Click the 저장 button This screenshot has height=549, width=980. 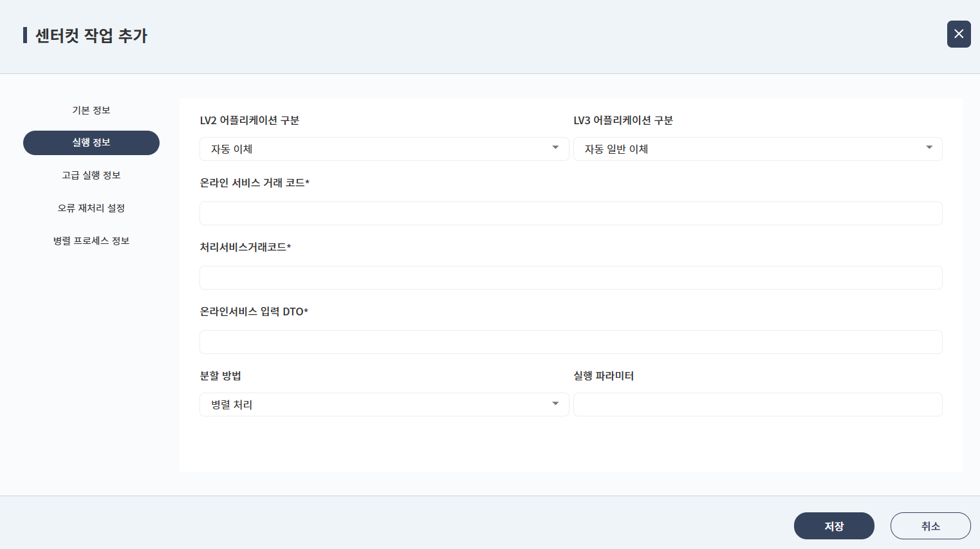coord(833,526)
